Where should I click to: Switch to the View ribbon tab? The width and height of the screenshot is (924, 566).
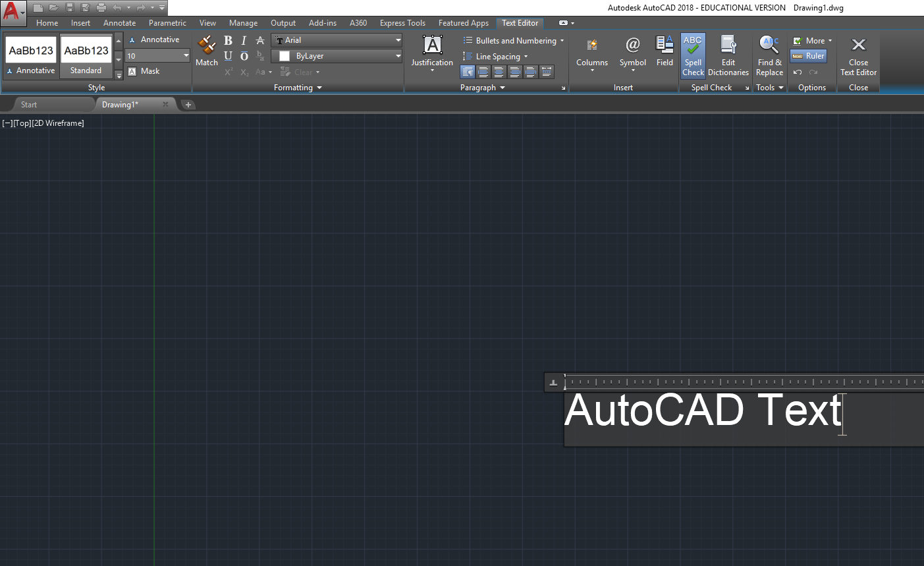(207, 23)
